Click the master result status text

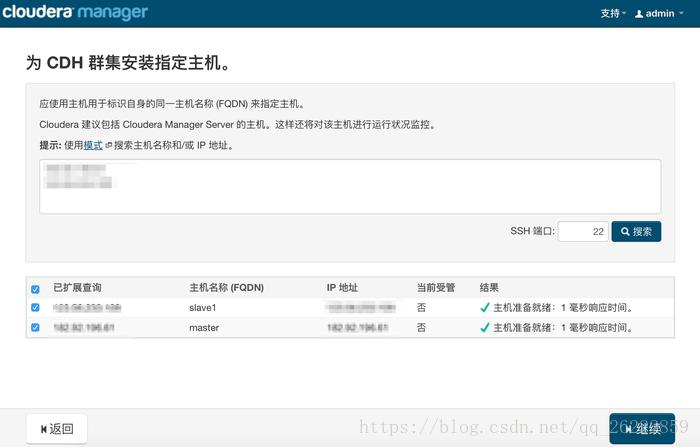click(562, 328)
